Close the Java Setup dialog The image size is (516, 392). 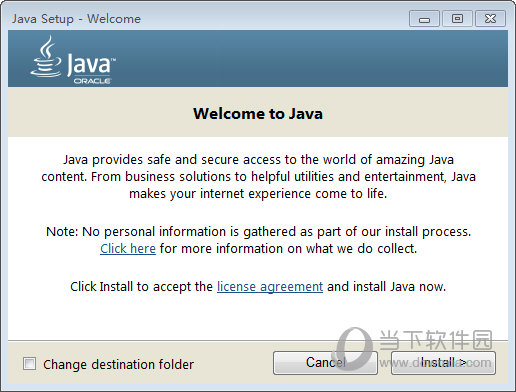tap(490, 19)
